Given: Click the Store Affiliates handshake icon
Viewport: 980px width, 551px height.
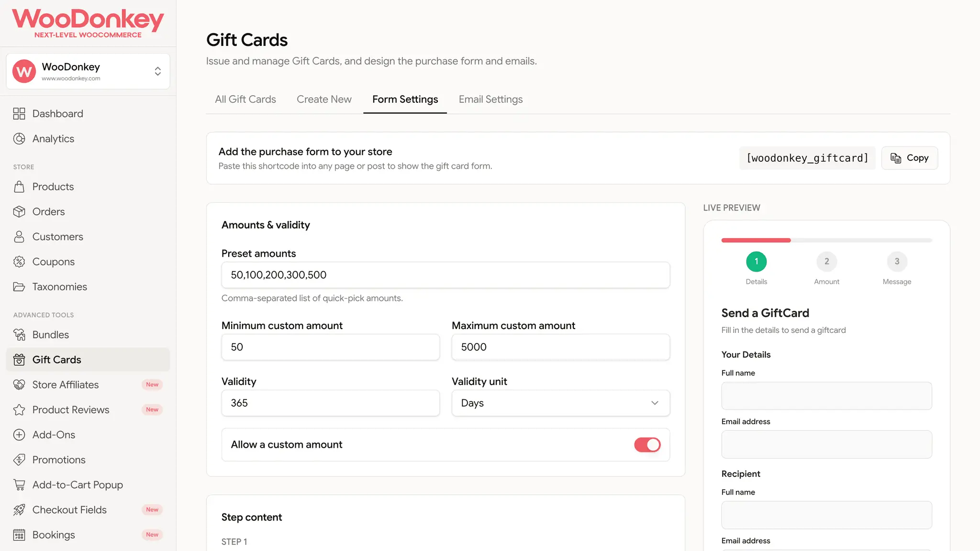Looking at the screenshot, I should coord(19,385).
